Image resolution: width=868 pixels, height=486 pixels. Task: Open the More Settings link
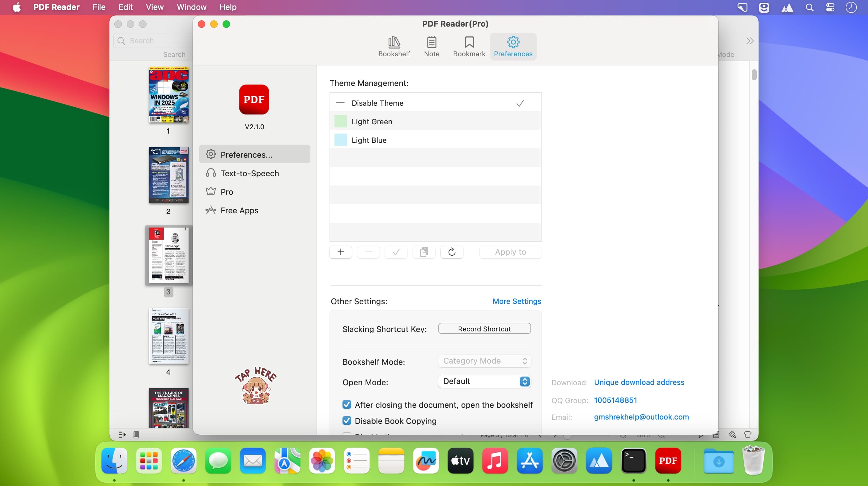pos(517,301)
